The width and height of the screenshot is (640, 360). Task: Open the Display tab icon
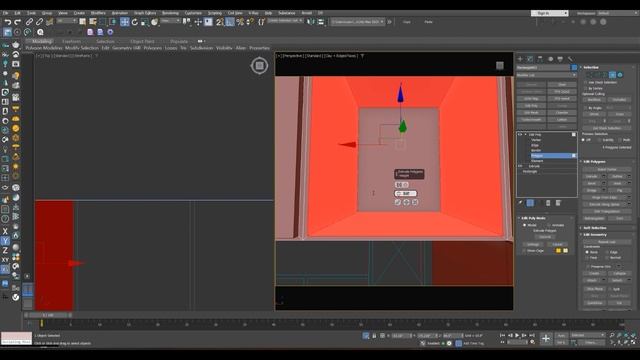[560, 59]
